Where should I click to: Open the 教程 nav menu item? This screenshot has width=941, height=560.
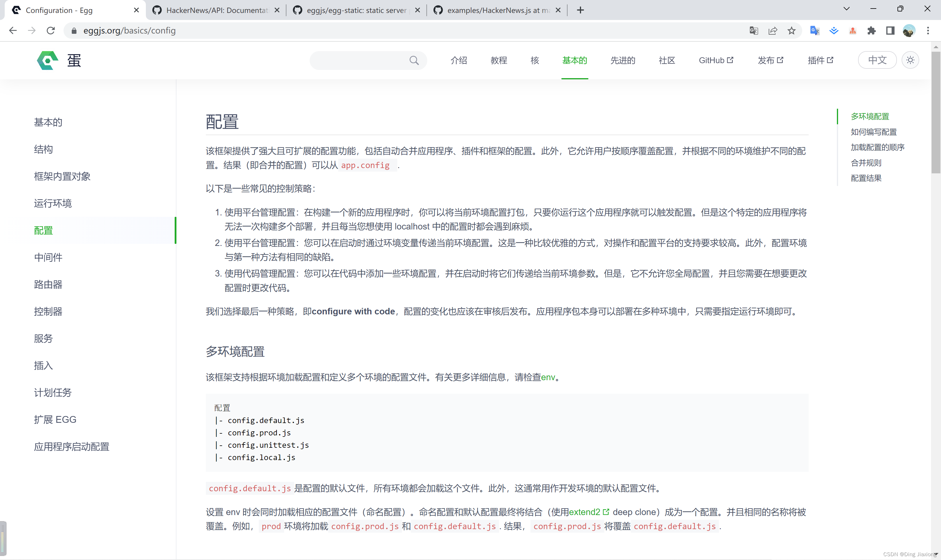click(499, 60)
